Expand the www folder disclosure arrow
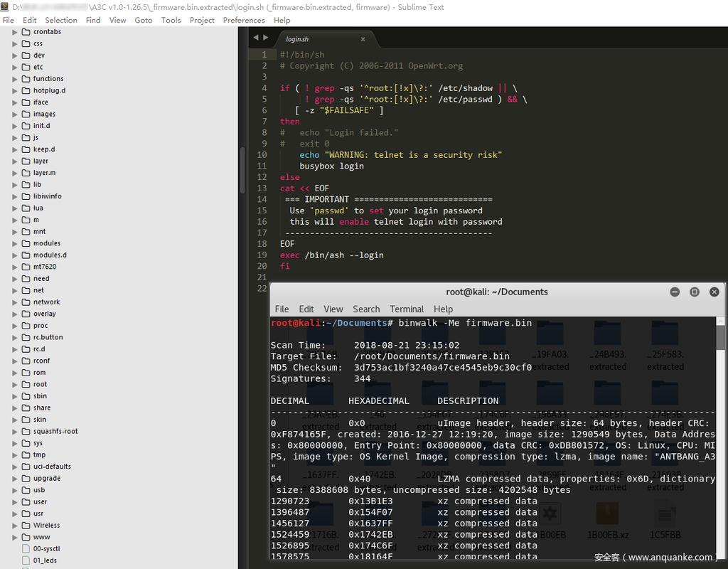The height and width of the screenshot is (569, 728). (15, 538)
